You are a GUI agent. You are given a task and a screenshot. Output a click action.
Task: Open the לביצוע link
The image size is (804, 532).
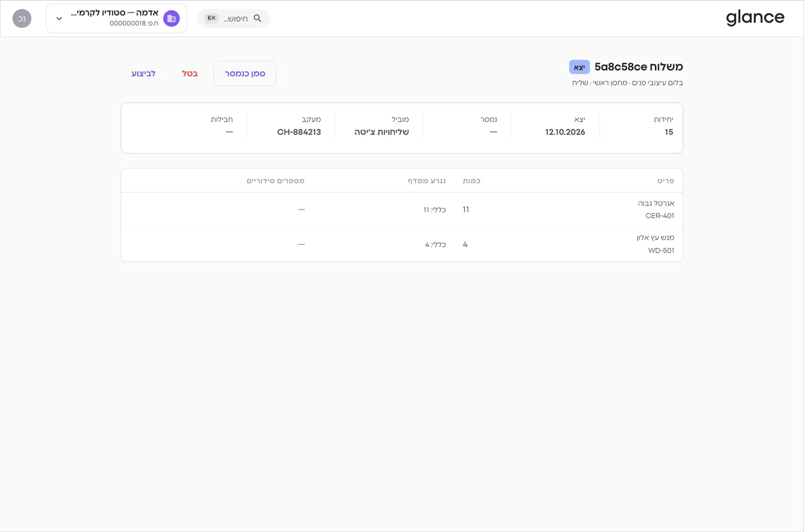pos(143,73)
